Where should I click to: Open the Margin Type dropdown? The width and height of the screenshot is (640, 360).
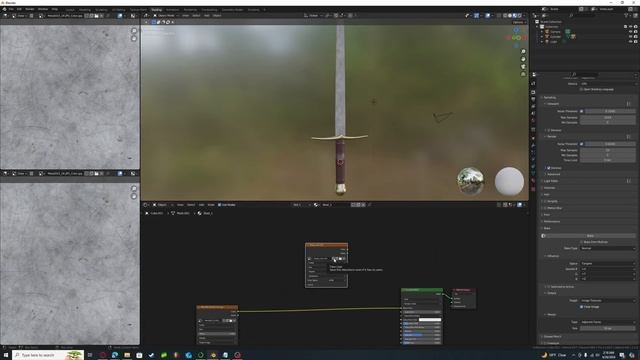pyautogui.click(x=608, y=322)
